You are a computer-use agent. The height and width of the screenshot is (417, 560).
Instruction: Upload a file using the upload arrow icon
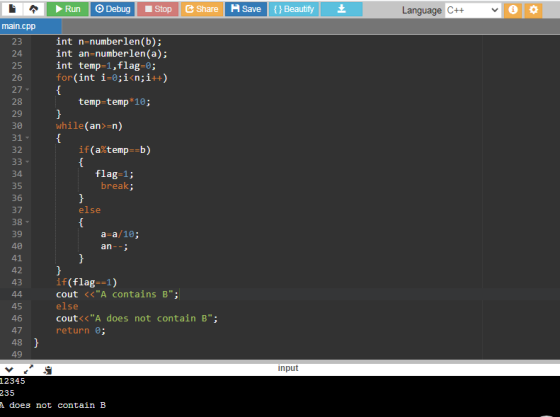(34, 9)
